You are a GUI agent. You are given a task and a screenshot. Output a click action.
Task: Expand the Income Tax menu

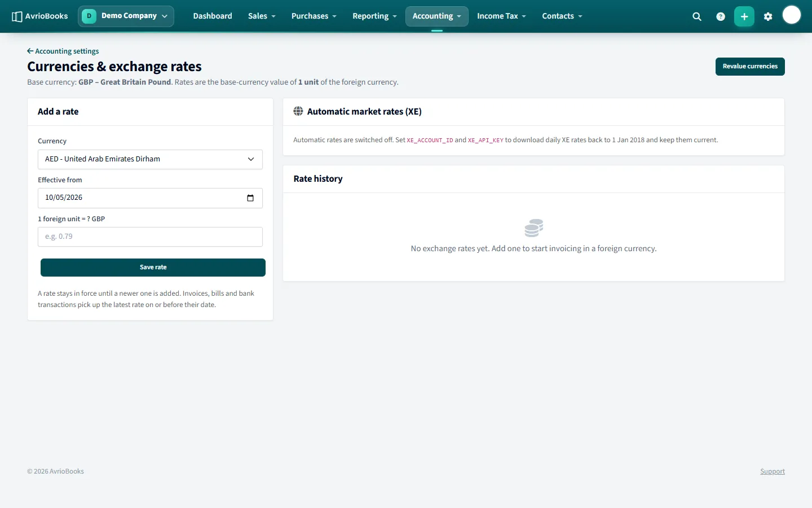(x=501, y=16)
